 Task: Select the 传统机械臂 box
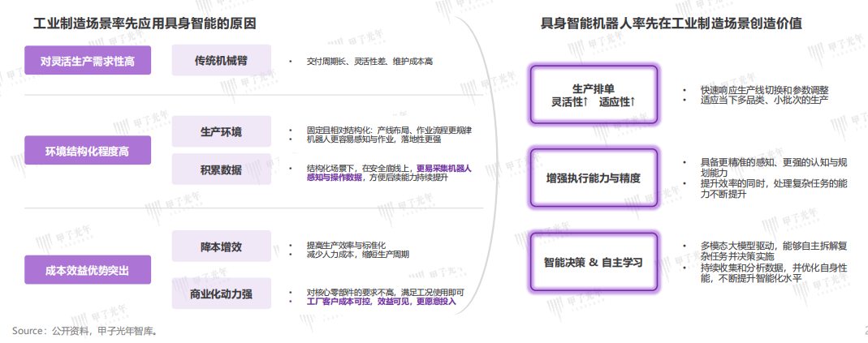[x=220, y=62]
